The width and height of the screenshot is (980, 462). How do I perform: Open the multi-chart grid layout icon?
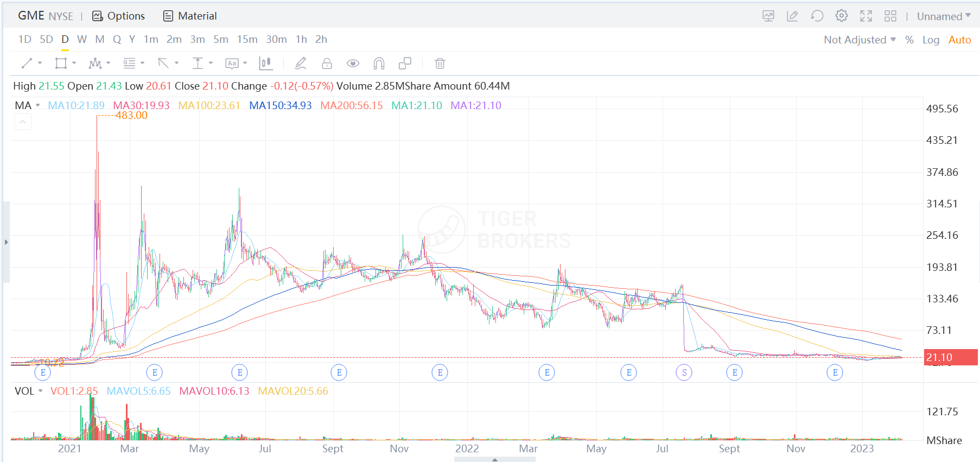890,16
